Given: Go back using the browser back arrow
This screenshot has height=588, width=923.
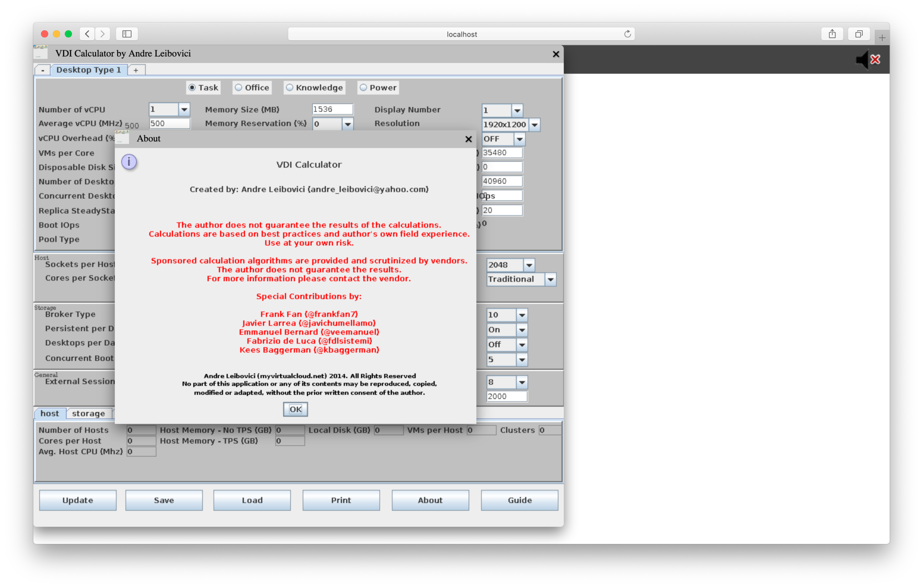Looking at the screenshot, I should 87,34.
